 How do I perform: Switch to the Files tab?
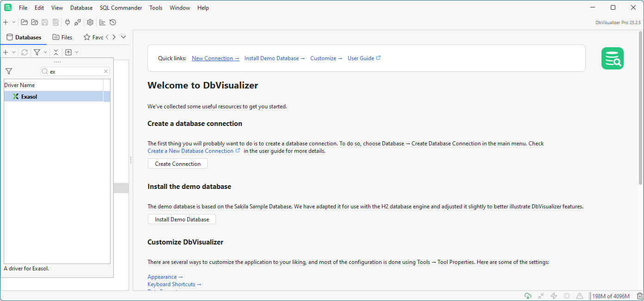(x=62, y=37)
